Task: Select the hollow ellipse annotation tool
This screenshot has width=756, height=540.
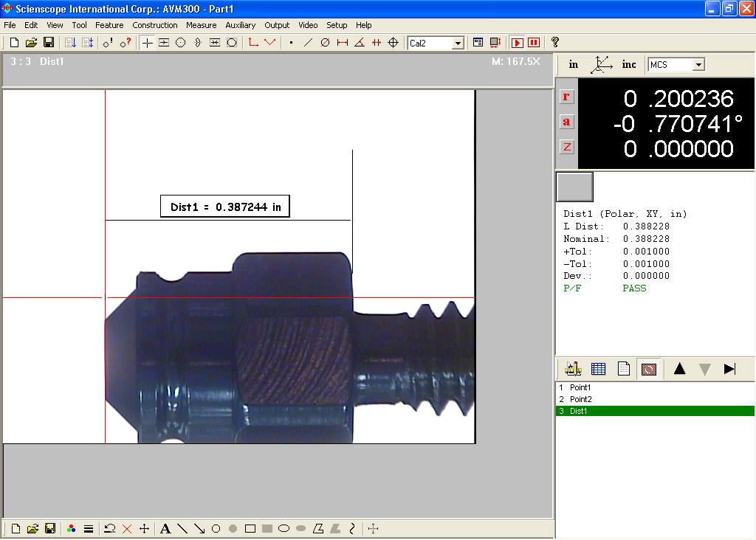Action: [284, 529]
